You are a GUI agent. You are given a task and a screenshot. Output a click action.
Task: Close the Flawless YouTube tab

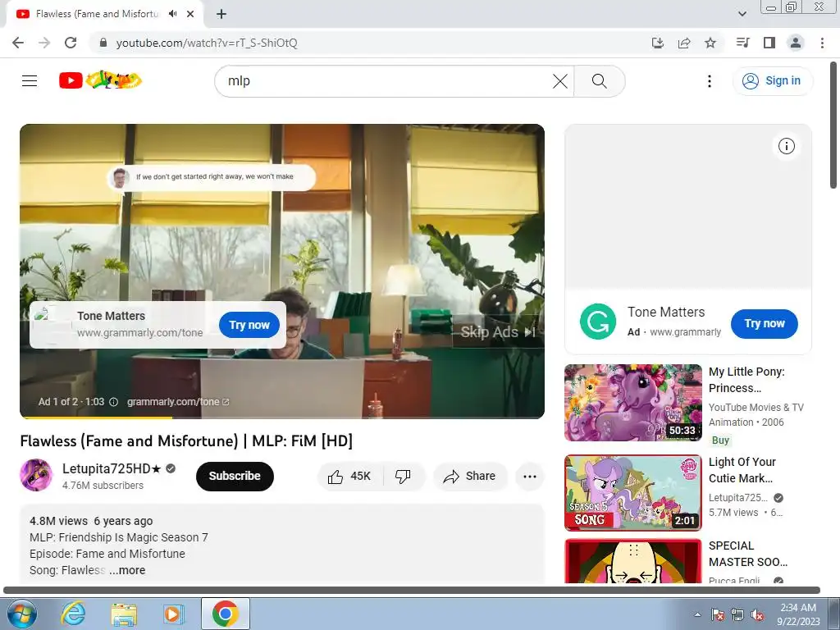point(190,14)
